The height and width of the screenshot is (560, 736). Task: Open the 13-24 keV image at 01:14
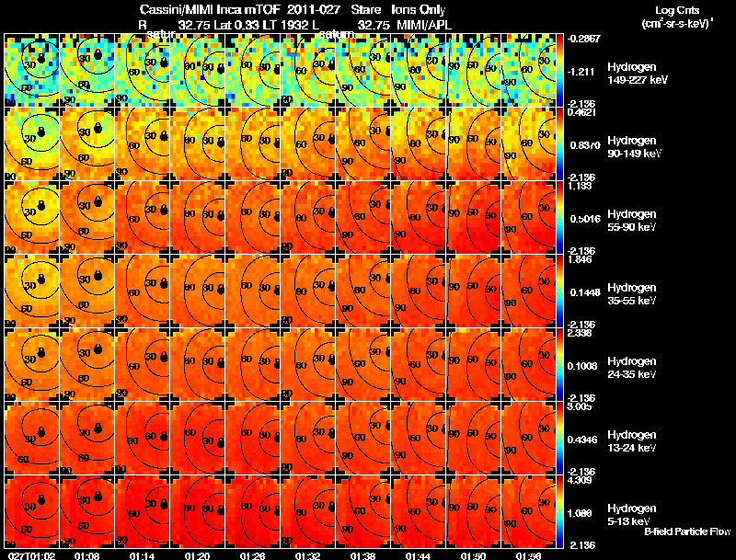coord(143,438)
